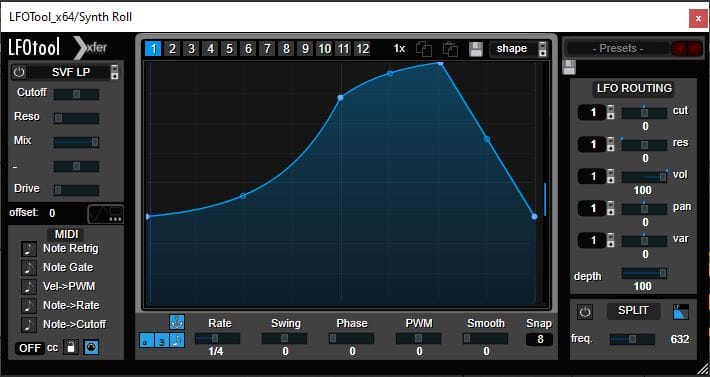Click the anchor BPM sync icon
This screenshot has width=710, height=377.
point(177,322)
